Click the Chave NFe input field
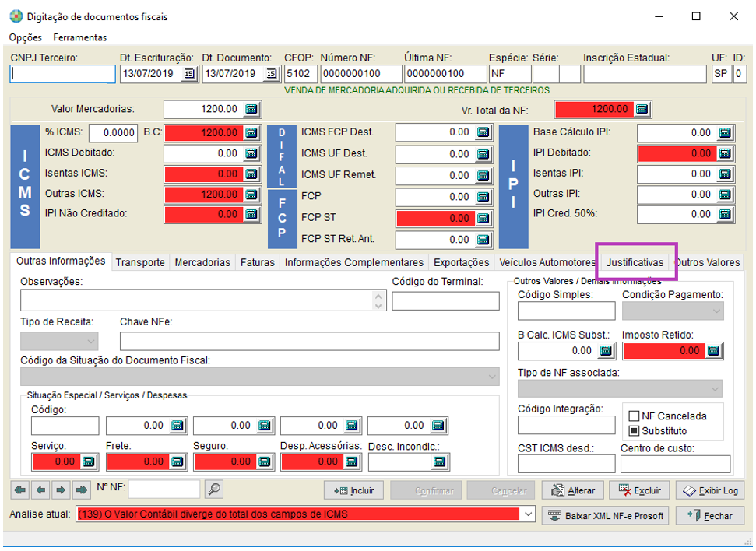Viewport: 756px width, 551px height. click(x=310, y=342)
